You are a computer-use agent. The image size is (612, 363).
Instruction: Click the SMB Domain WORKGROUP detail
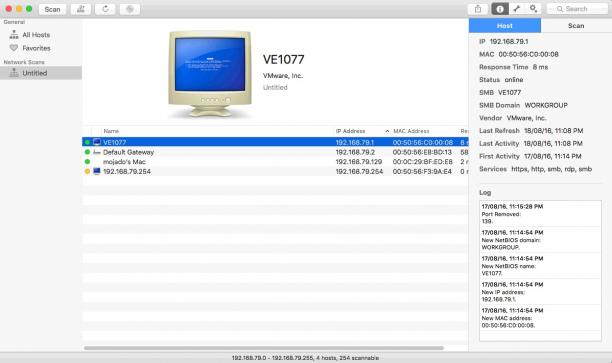coord(523,105)
